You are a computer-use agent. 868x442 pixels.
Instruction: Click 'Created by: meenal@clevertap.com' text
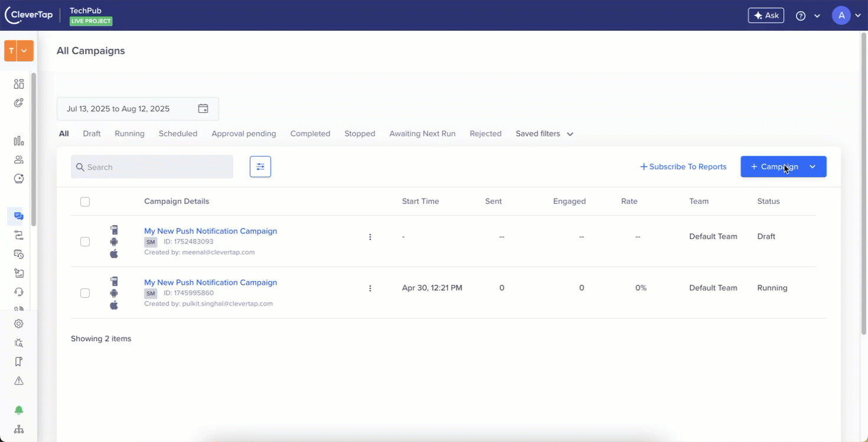point(200,252)
